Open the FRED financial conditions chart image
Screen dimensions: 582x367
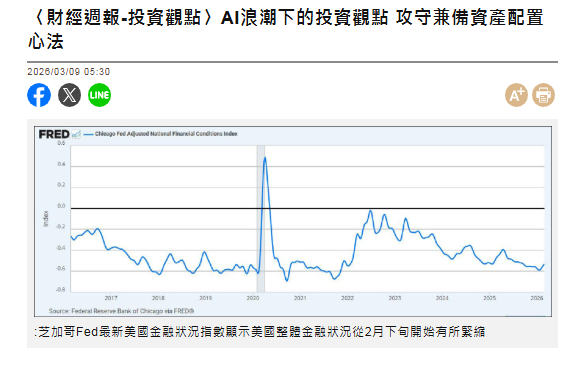tap(293, 221)
